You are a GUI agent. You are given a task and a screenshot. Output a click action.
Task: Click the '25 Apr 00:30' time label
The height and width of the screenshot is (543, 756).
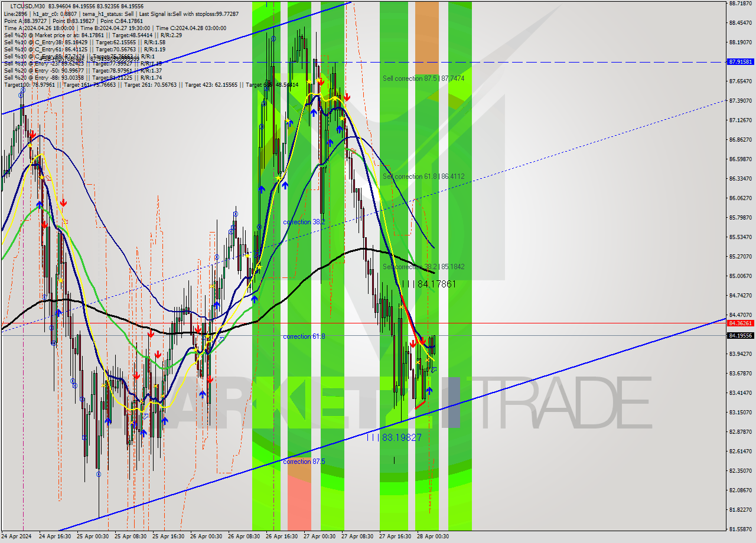[93, 537]
